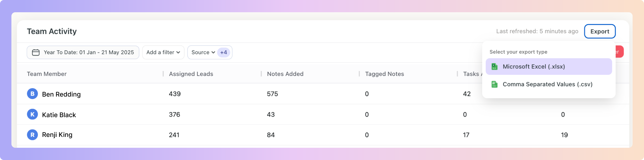The width and height of the screenshot is (644, 160).
Task: Sort by Assigned Leads column header
Action: (191, 74)
